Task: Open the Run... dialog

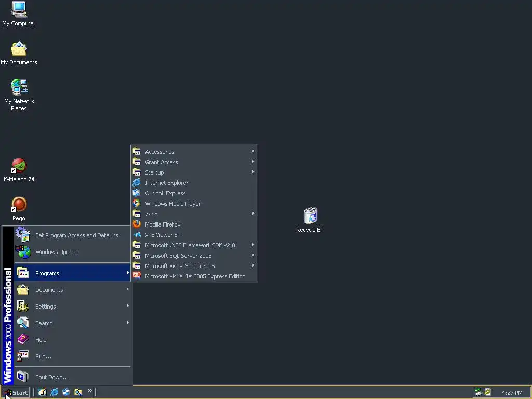Action: pyautogui.click(x=72, y=356)
